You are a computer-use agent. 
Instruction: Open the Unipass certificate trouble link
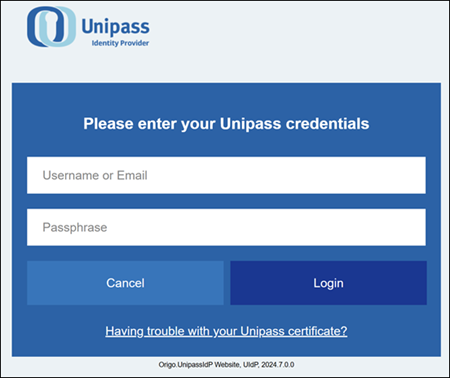pyautogui.click(x=226, y=331)
